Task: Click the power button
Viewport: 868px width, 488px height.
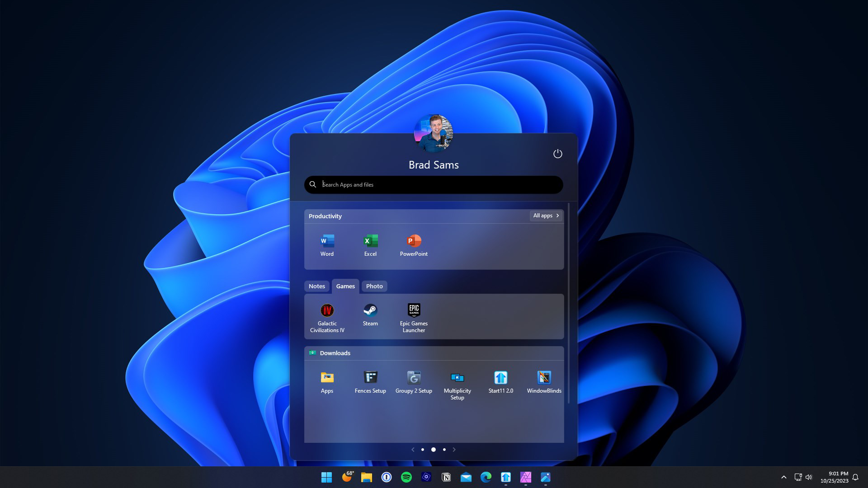Action: (x=557, y=154)
